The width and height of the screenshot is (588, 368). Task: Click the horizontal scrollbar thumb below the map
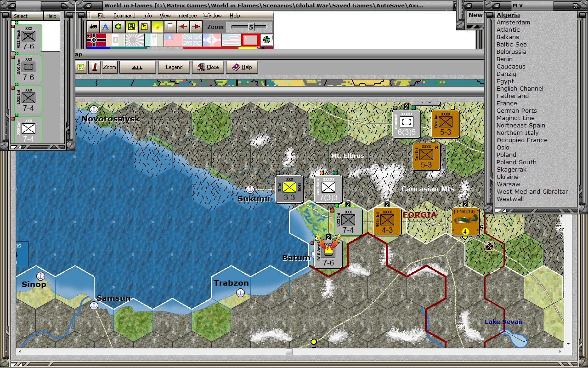(289, 352)
